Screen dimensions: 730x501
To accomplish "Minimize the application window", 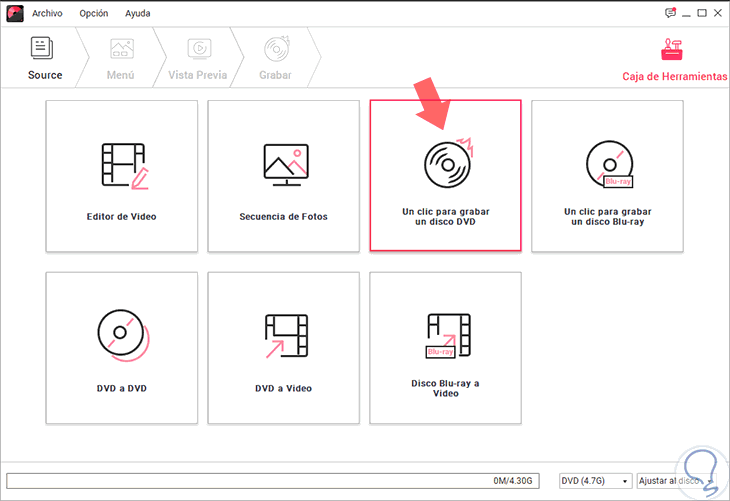I will 686,14.
